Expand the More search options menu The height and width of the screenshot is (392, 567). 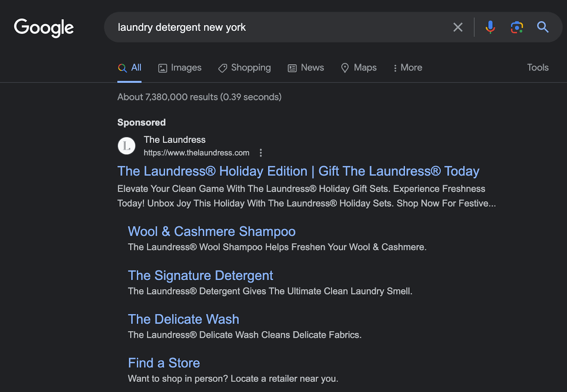point(408,67)
